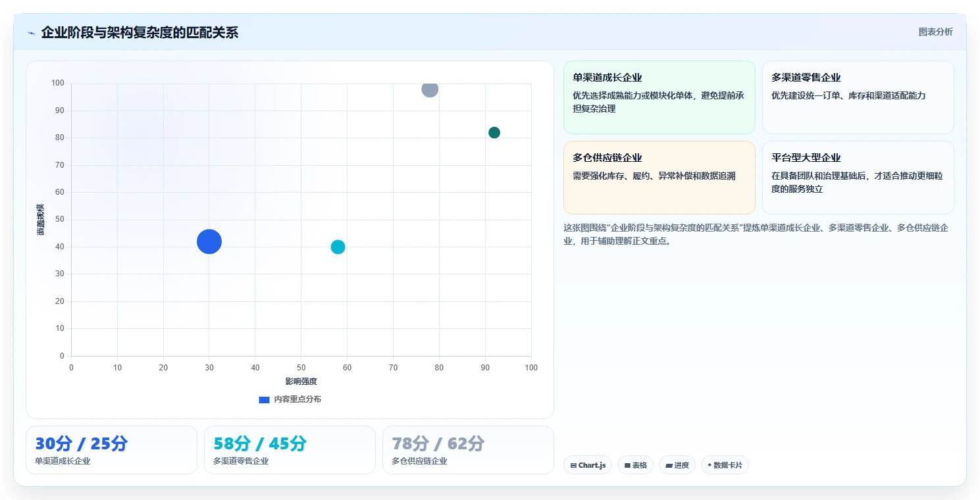This screenshot has width=980, height=500.
Task: Click the text 需要强化库存、履约、异常补偿和数据追溯
Action: coord(654,176)
